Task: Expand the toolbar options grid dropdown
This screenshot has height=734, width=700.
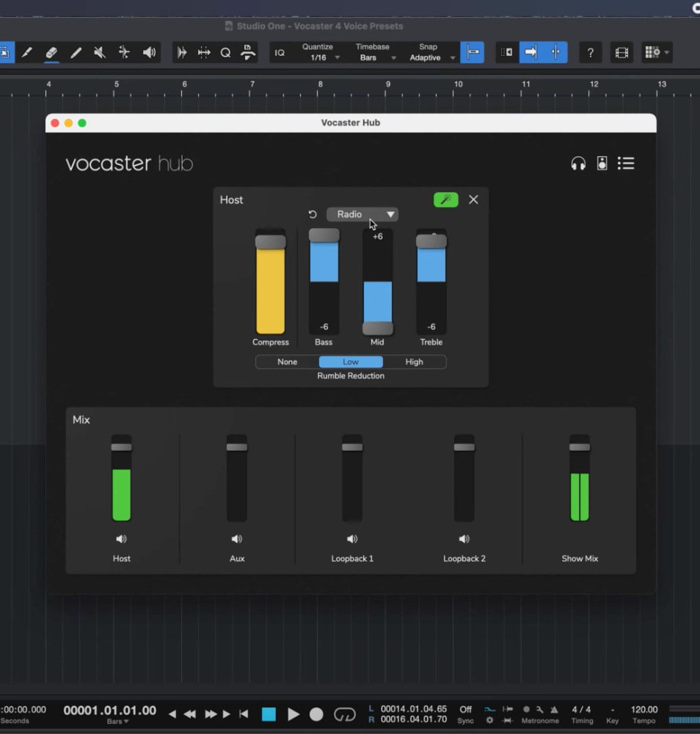Action: pyautogui.click(x=657, y=52)
